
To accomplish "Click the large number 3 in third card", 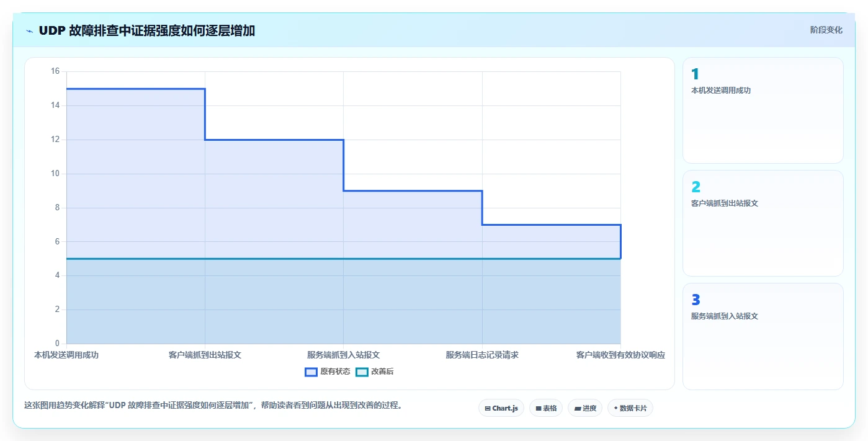I will 696,300.
